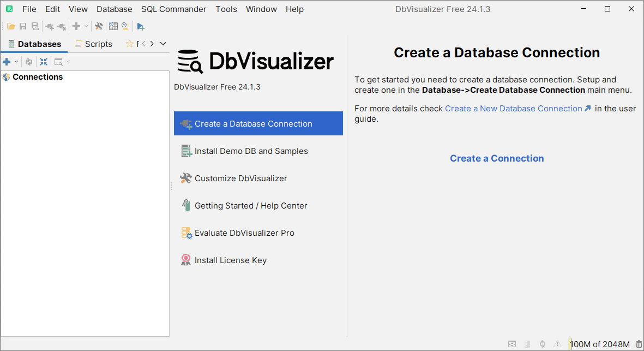Open the File menu
The height and width of the screenshot is (351, 644).
[29, 9]
